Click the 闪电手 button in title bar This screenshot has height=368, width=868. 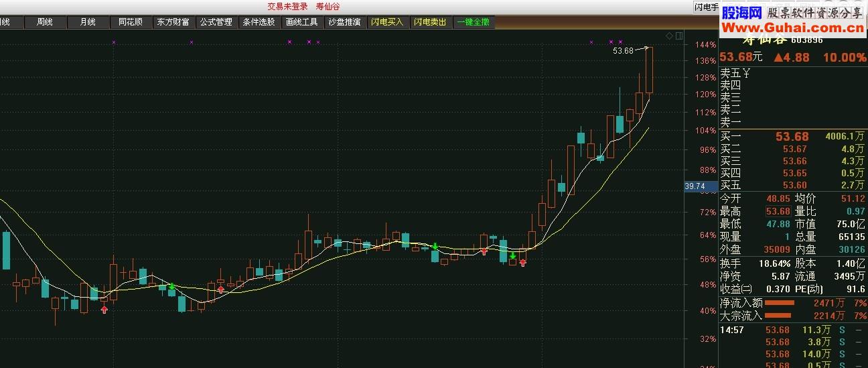pyautogui.click(x=706, y=7)
